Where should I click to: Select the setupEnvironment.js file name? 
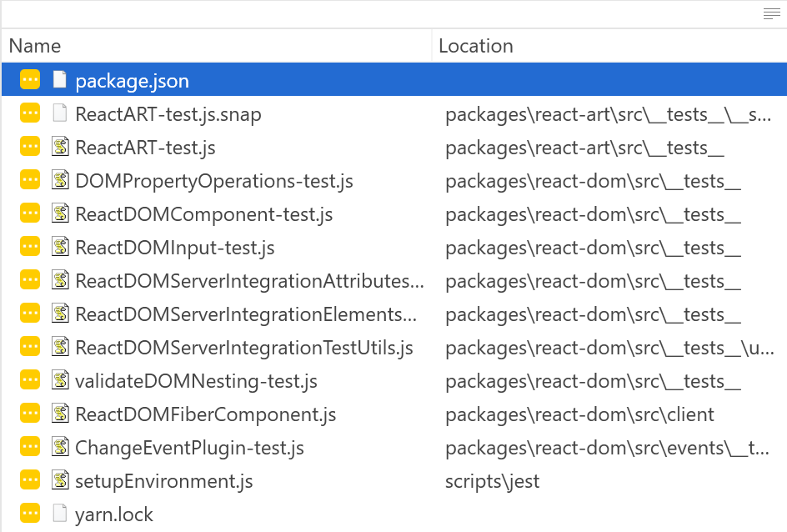pyautogui.click(x=164, y=482)
